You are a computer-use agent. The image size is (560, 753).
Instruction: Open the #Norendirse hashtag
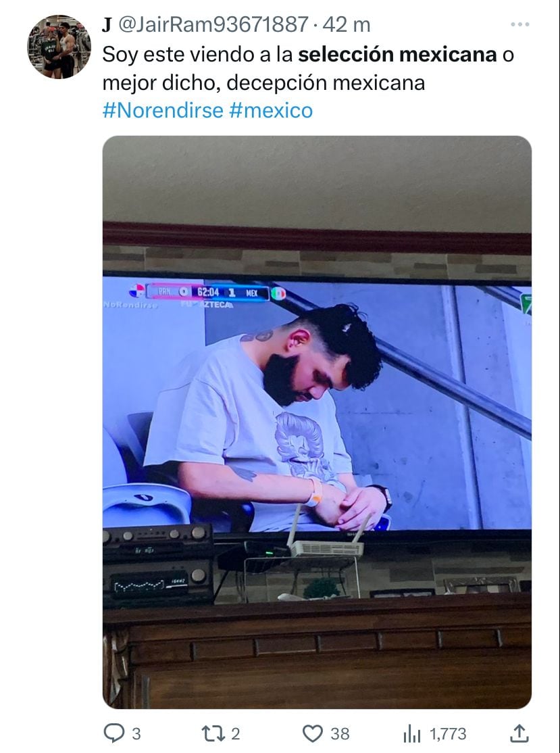click(163, 110)
